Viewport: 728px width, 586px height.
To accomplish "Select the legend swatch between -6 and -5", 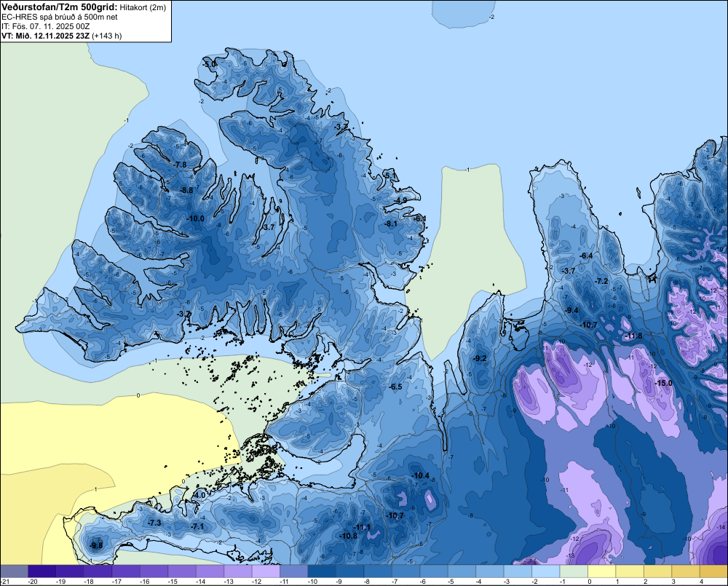I will (434, 571).
